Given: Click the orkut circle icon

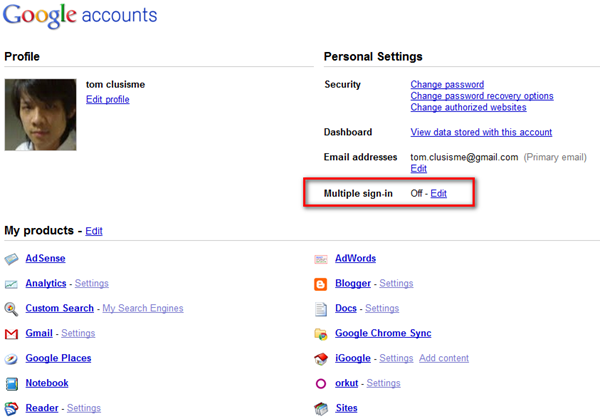Looking at the screenshot, I should click(x=321, y=384).
